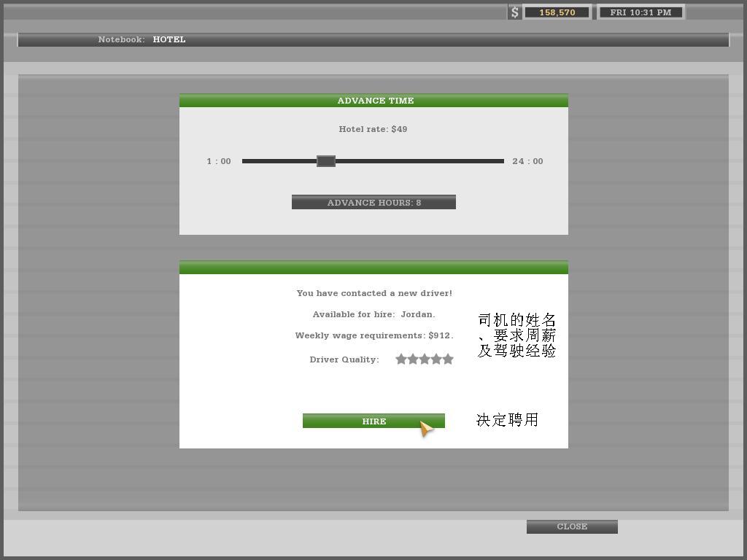The height and width of the screenshot is (560, 747).
Task: Click the 'You have contacted a new driver!' text
Action: 374,293
